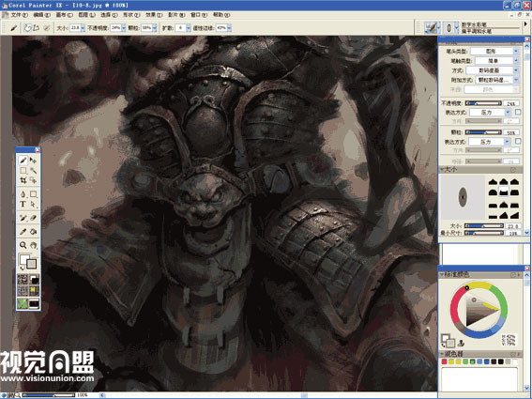This screenshot has height=399, width=532.
Task: Toggle invert checkbox beside opacity expression
Action: [518, 112]
